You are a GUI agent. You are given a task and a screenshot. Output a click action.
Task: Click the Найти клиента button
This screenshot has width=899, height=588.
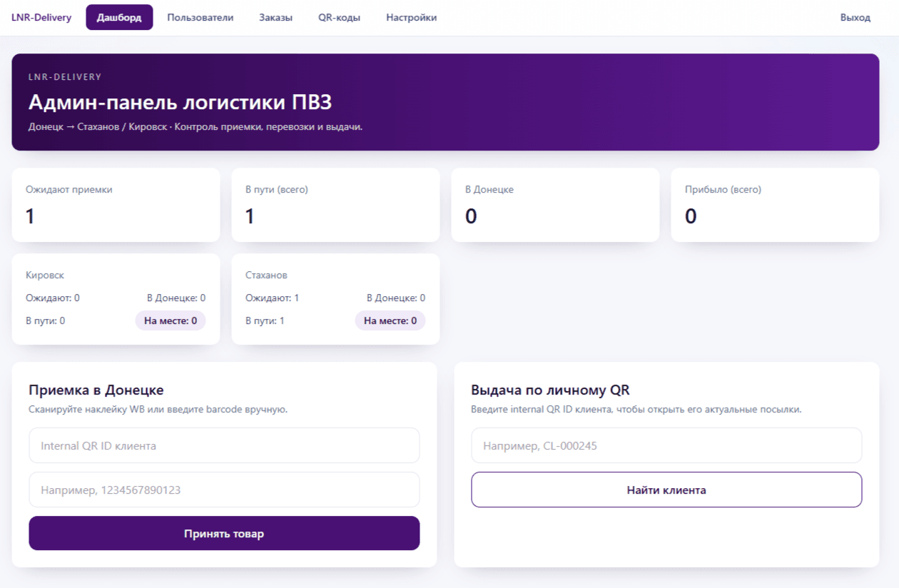[666, 490]
